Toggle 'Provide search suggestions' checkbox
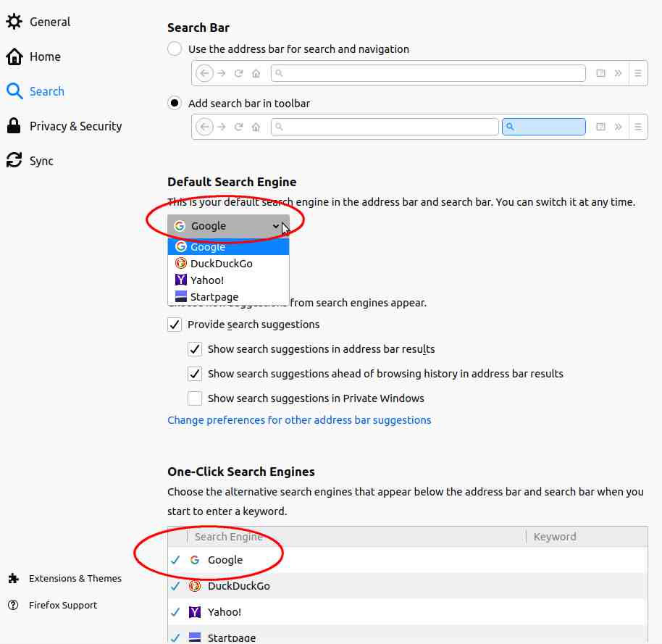This screenshot has width=662, height=644. [175, 325]
